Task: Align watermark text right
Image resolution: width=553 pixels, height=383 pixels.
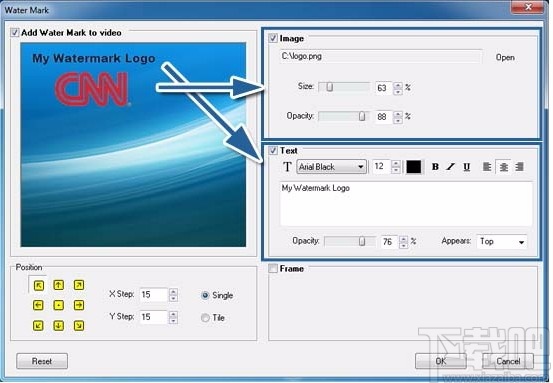Action: tap(519, 167)
